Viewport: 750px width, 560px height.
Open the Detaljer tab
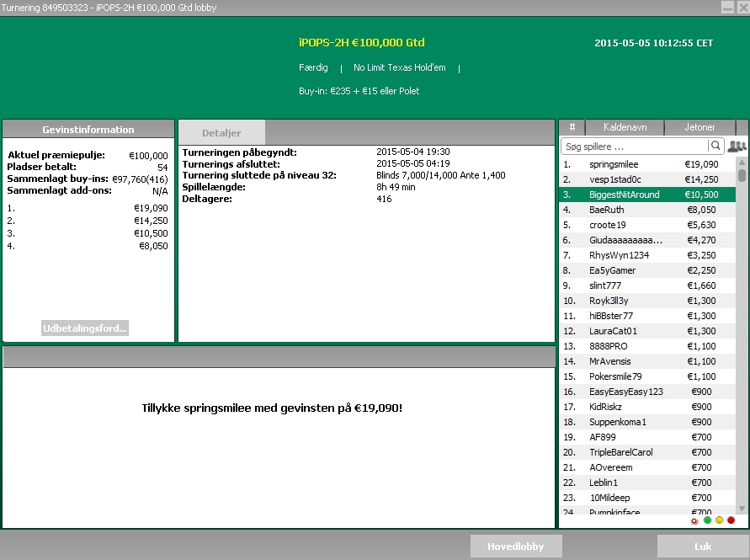[221, 132]
